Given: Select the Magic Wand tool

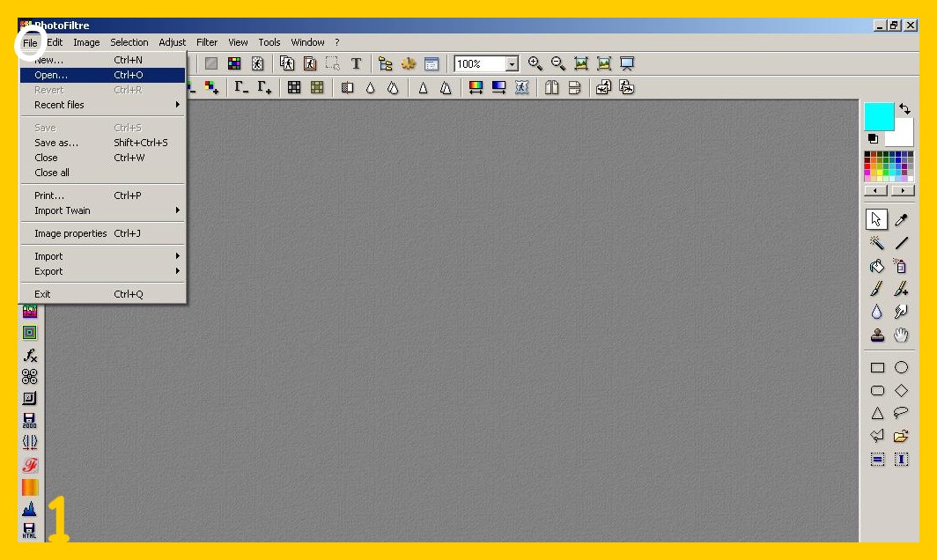Looking at the screenshot, I should click(x=877, y=243).
